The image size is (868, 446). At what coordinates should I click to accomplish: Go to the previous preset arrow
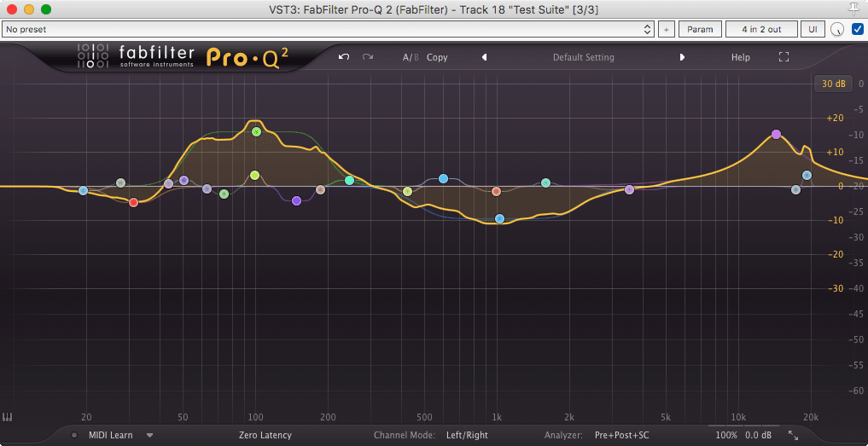click(x=485, y=57)
